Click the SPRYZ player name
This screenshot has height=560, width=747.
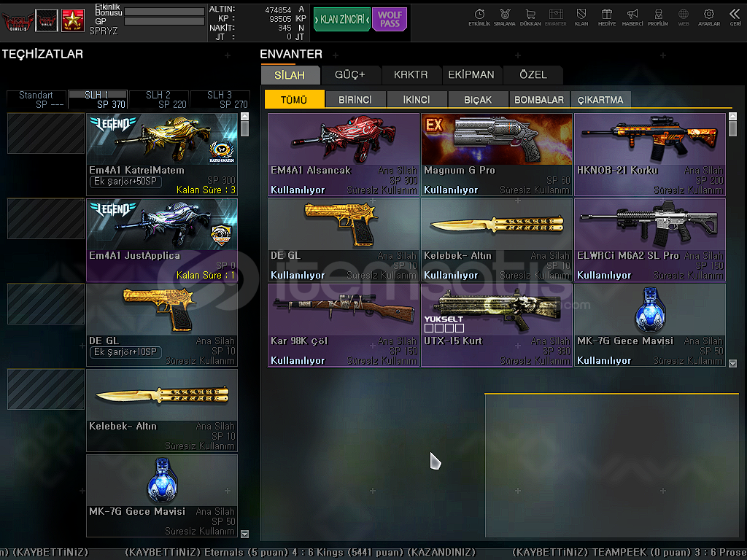104,31
